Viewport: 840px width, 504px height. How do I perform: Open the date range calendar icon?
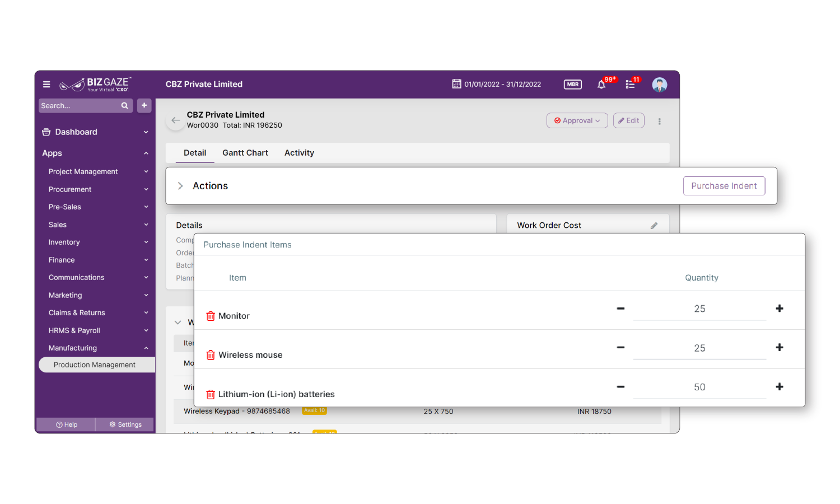[x=457, y=84]
